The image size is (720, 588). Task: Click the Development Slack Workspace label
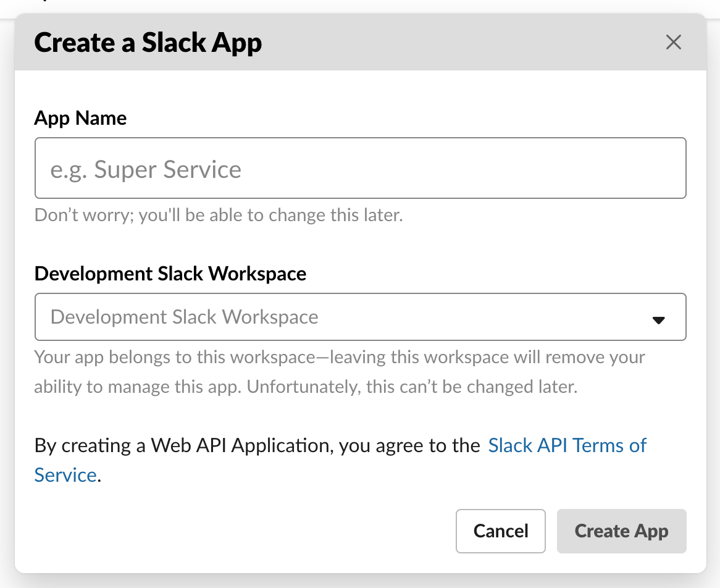pyautogui.click(x=170, y=273)
